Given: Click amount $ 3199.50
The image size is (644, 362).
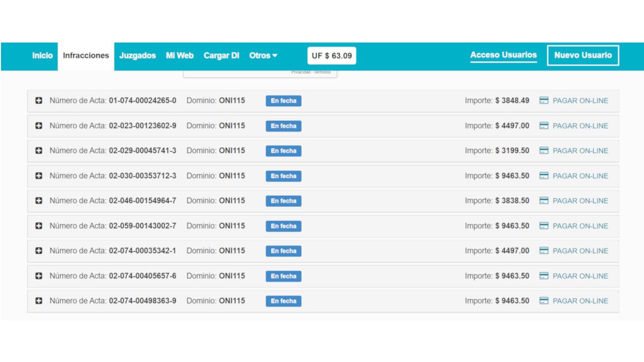Looking at the screenshot, I should coord(512,150).
